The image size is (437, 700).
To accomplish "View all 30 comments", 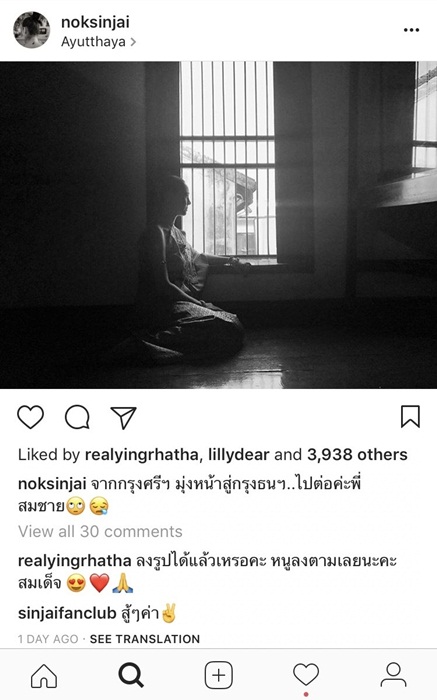I will tap(100, 531).
